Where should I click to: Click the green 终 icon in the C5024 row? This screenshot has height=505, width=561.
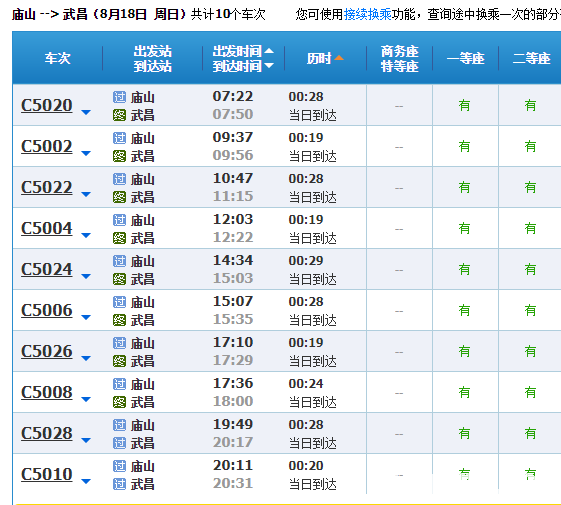tap(119, 279)
